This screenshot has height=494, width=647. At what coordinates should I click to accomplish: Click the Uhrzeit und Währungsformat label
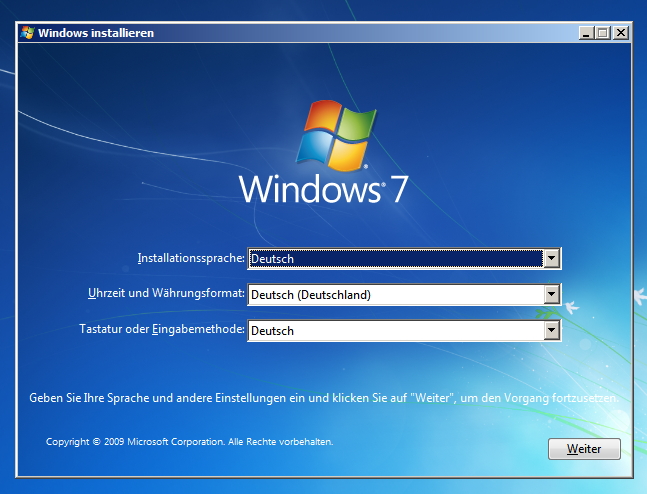pos(166,293)
